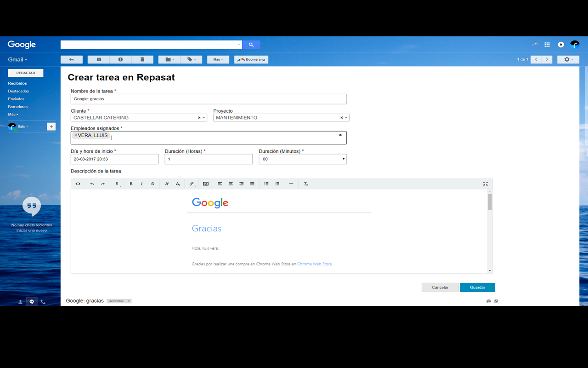Clear the MANTENIMIENTO project selection
Viewport: 588px width, 368px height.
tap(341, 118)
